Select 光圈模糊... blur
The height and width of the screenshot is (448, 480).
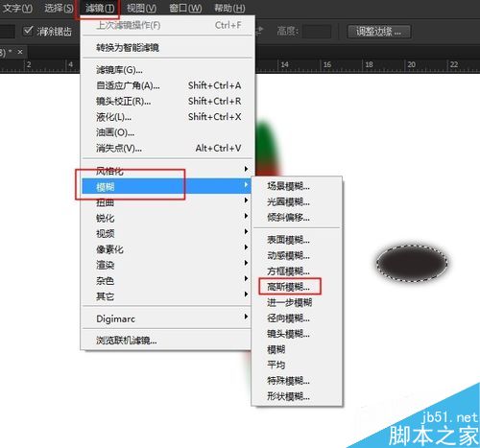[297, 201]
